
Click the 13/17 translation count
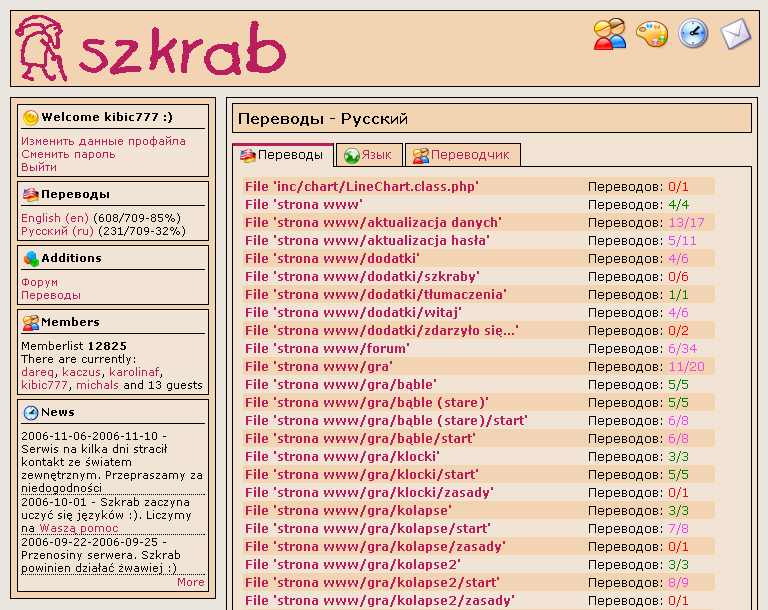(686, 223)
